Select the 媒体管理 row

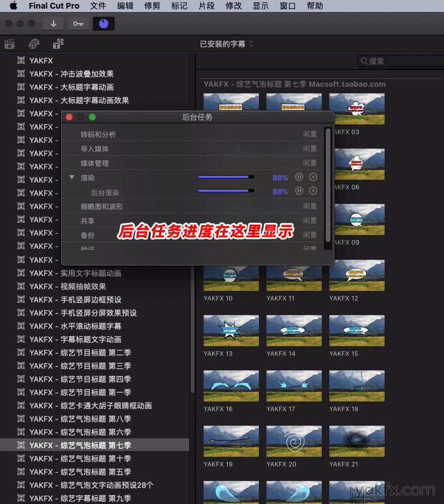[x=193, y=163]
